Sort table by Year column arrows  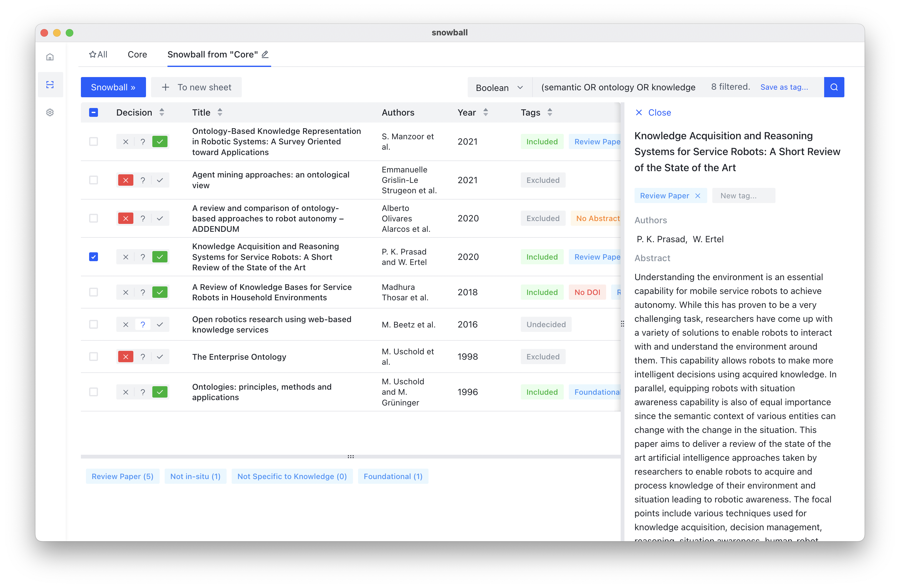point(485,112)
